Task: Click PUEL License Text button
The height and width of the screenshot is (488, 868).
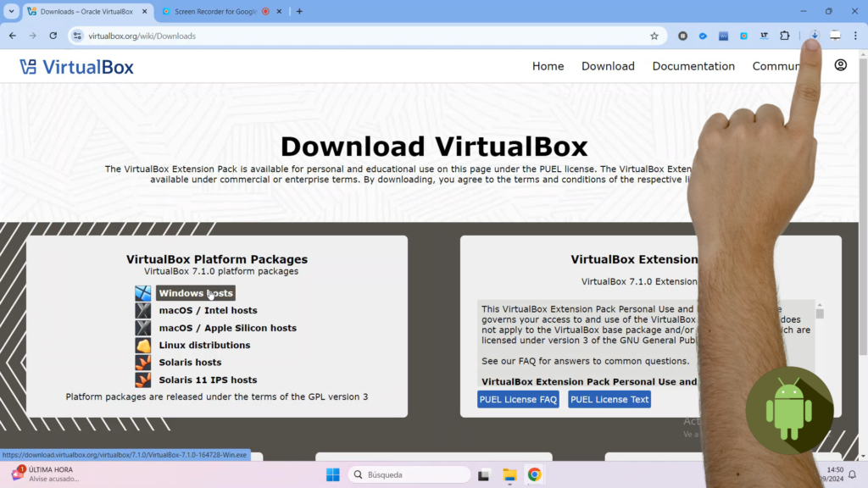Action: click(x=609, y=400)
